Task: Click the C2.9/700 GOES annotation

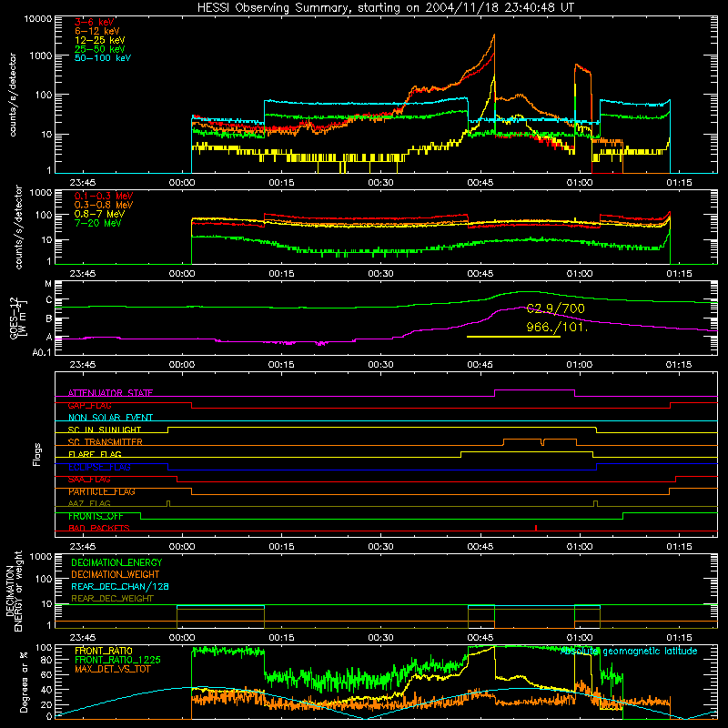Action: pos(555,308)
